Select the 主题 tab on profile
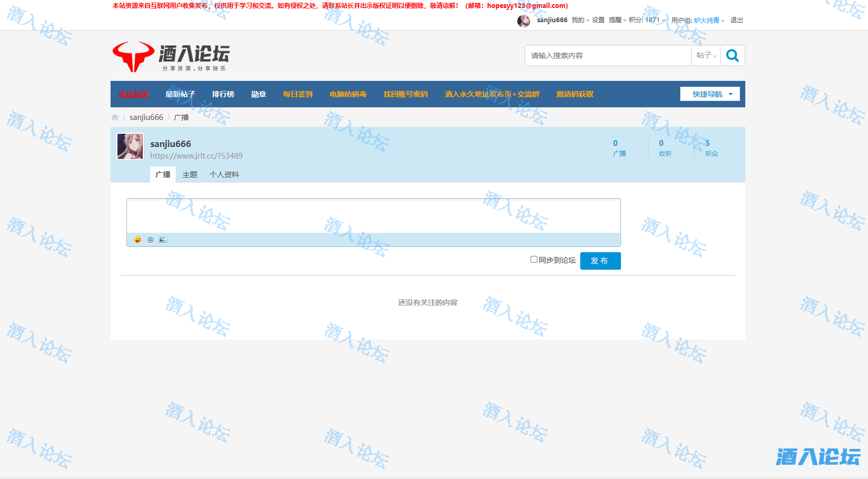Image resolution: width=868 pixels, height=479 pixels. pos(189,174)
